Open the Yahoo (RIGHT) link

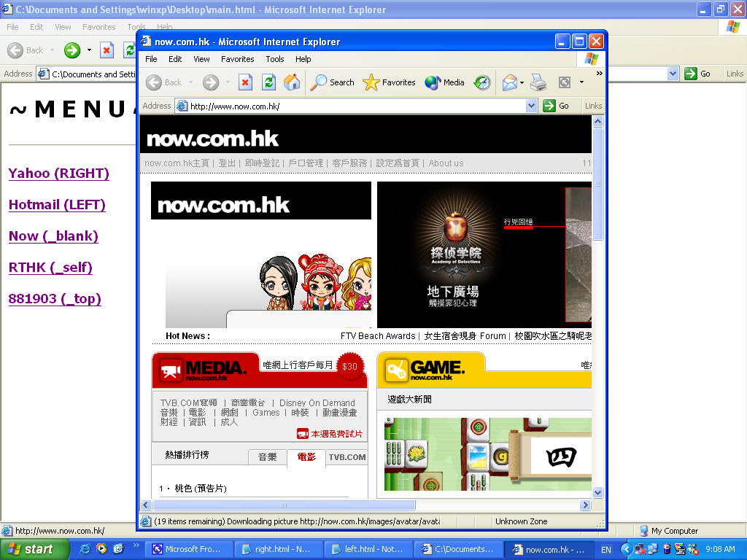pyautogui.click(x=58, y=174)
